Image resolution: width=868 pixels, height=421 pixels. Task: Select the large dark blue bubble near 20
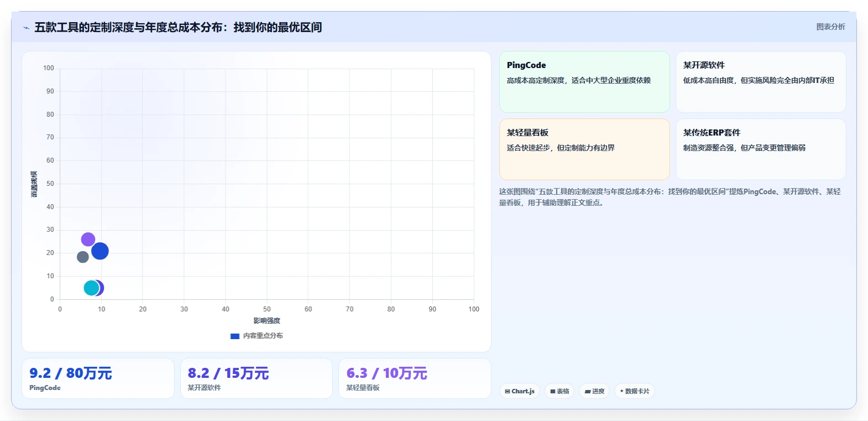(x=100, y=251)
